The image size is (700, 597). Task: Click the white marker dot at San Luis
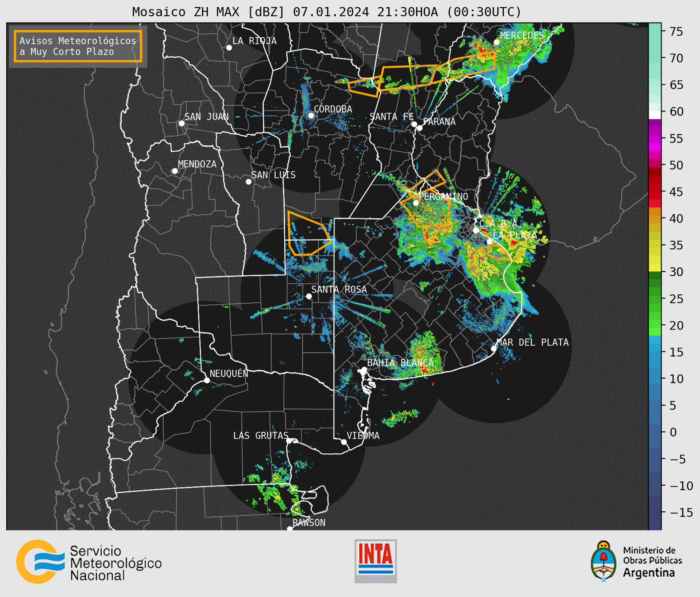coord(249,182)
